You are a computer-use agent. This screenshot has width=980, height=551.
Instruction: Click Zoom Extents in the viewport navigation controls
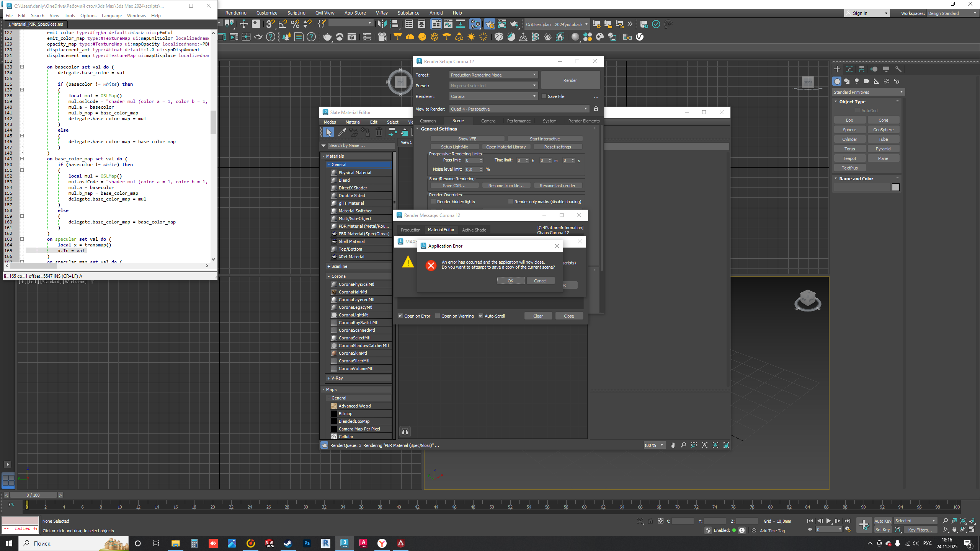[x=963, y=521]
